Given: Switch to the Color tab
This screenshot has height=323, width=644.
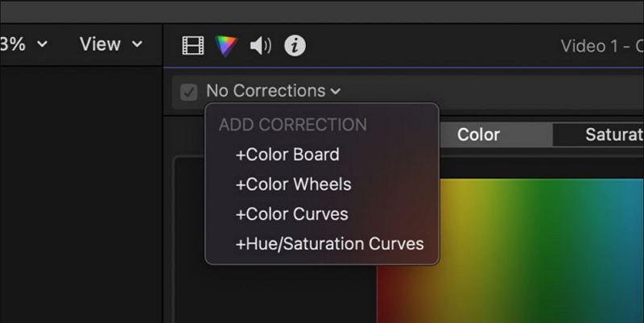Looking at the screenshot, I should point(478,135).
